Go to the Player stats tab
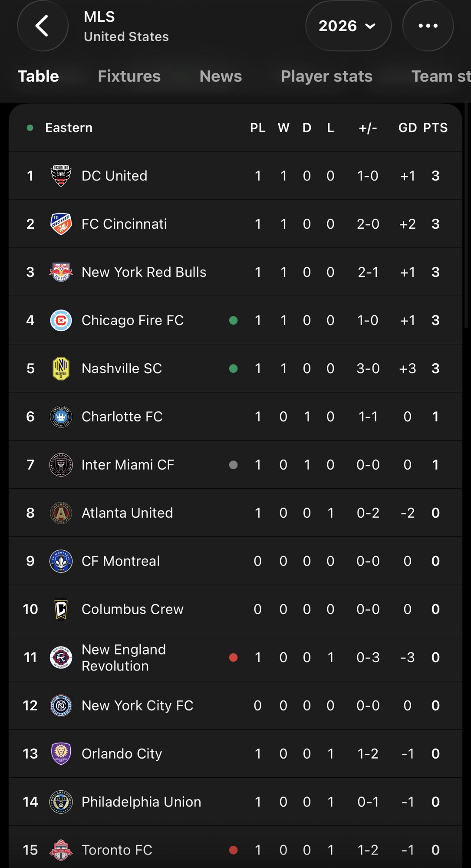The width and height of the screenshot is (471, 868). point(326,76)
